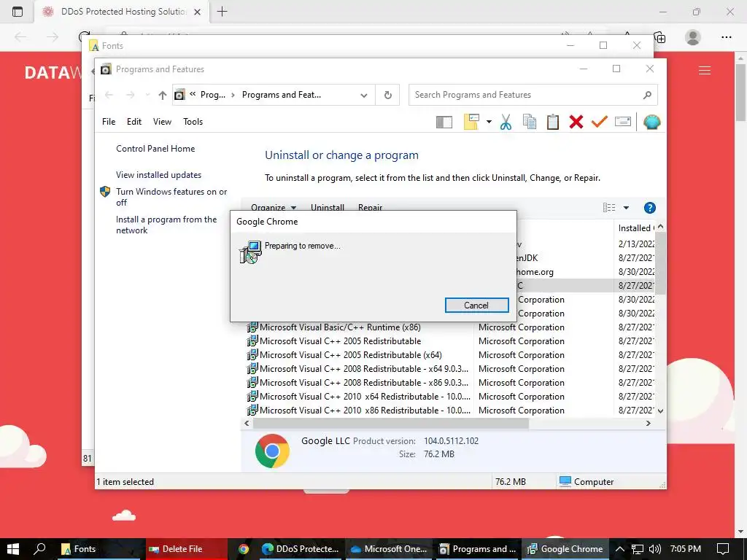The image size is (747, 560).
Task: Open the Edge collections icon
Action: click(659, 37)
